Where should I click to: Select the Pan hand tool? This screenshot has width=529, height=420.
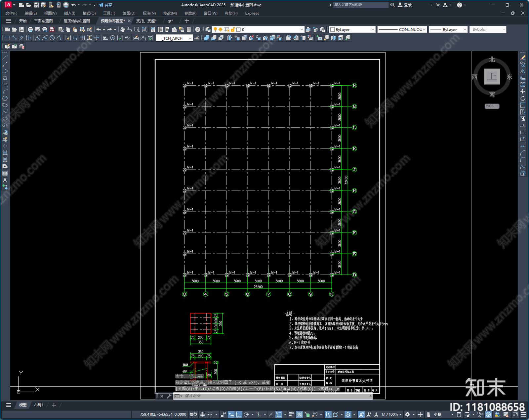[123, 29]
